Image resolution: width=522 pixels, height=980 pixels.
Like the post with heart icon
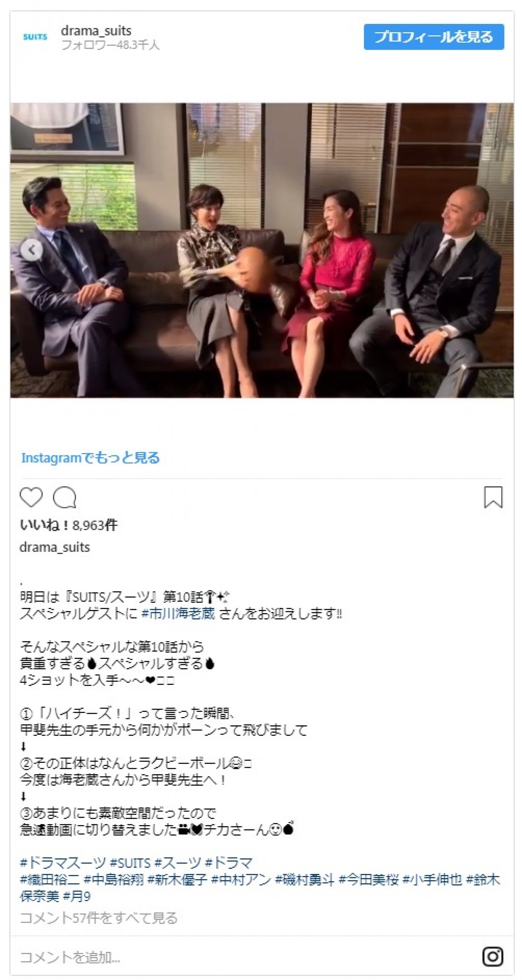click(x=31, y=498)
